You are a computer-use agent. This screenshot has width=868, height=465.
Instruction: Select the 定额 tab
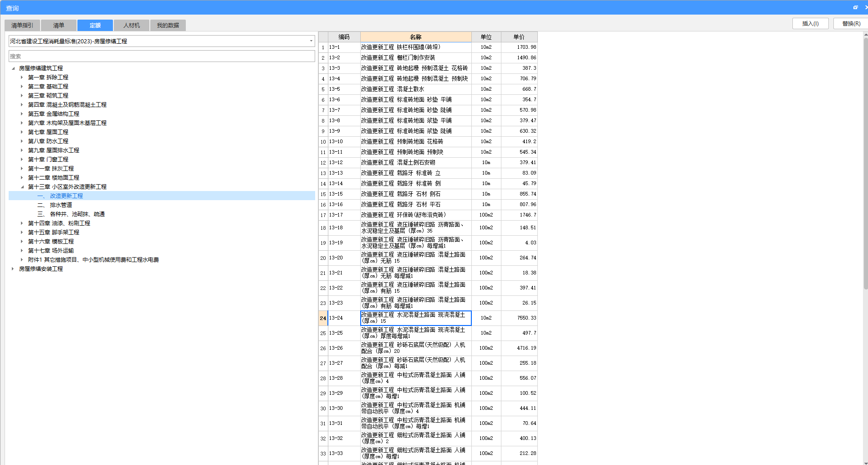[x=95, y=26]
